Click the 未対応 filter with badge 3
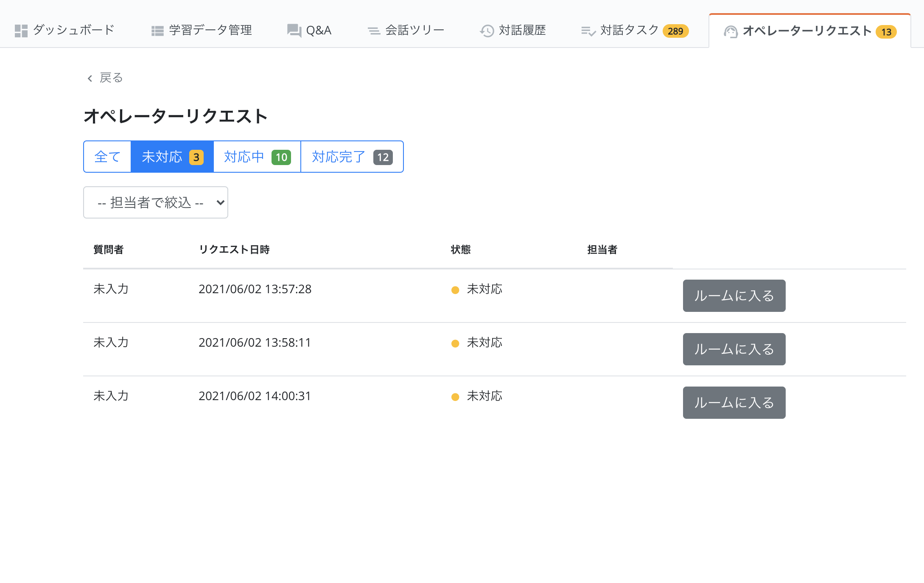924x583 pixels. click(172, 157)
